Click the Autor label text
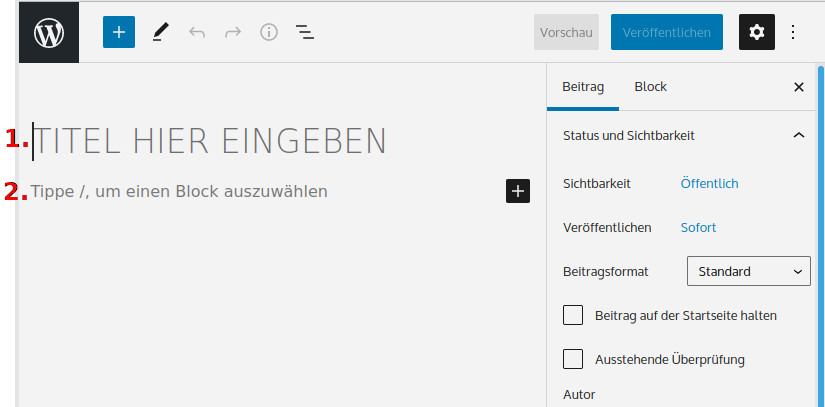This screenshot has width=825, height=407. [x=579, y=394]
